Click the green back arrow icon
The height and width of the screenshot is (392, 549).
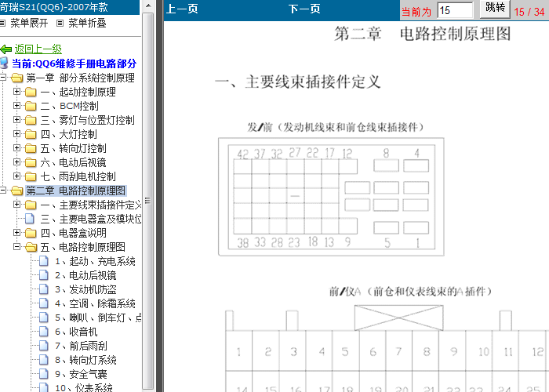pos(6,49)
